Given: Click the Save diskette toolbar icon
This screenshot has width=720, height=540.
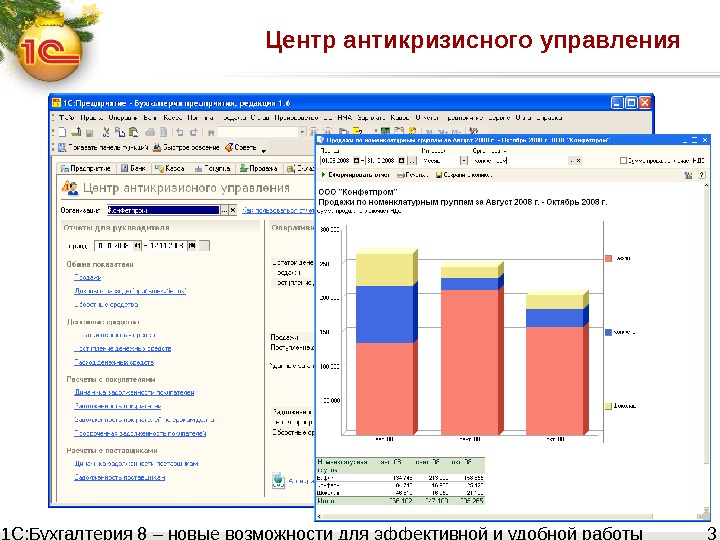Looking at the screenshot, I should coord(90,133).
